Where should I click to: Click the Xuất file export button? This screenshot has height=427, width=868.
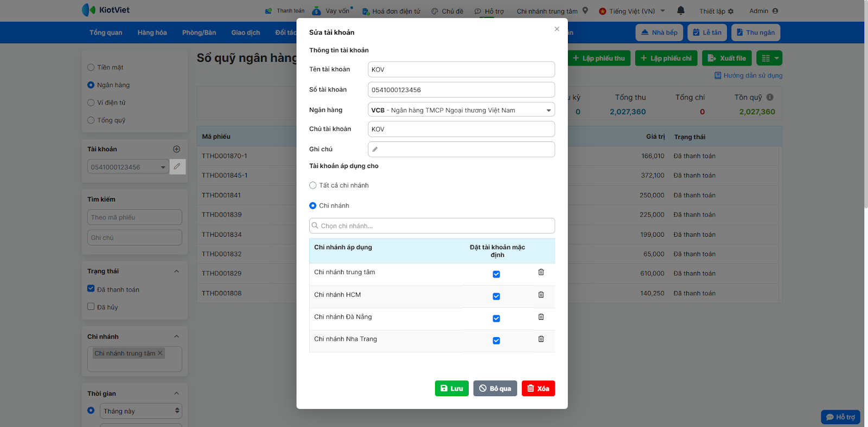(727, 58)
